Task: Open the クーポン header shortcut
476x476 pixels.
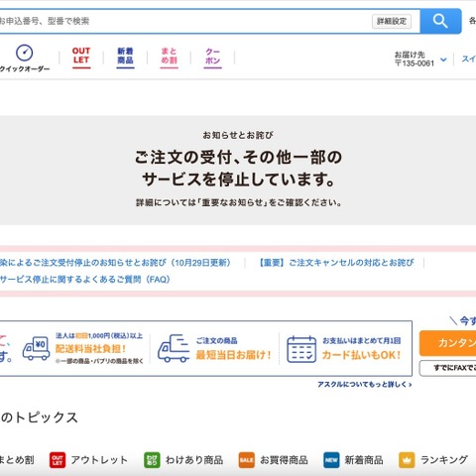Action: pyautogui.click(x=212, y=57)
